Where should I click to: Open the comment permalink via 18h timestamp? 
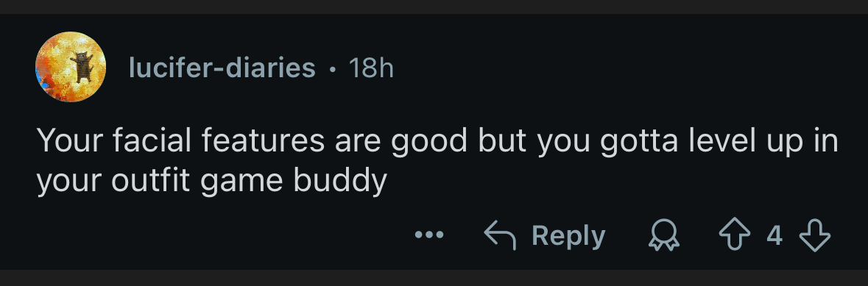(x=371, y=68)
